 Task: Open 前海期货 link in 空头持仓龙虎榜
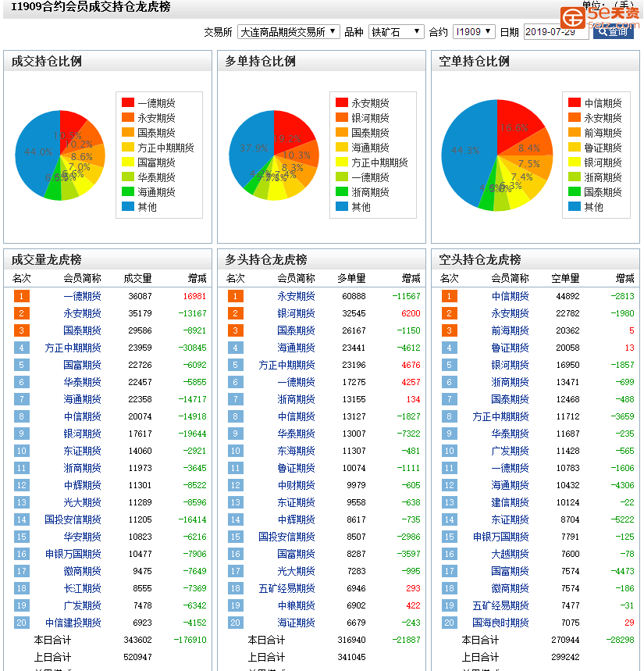pos(510,330)
